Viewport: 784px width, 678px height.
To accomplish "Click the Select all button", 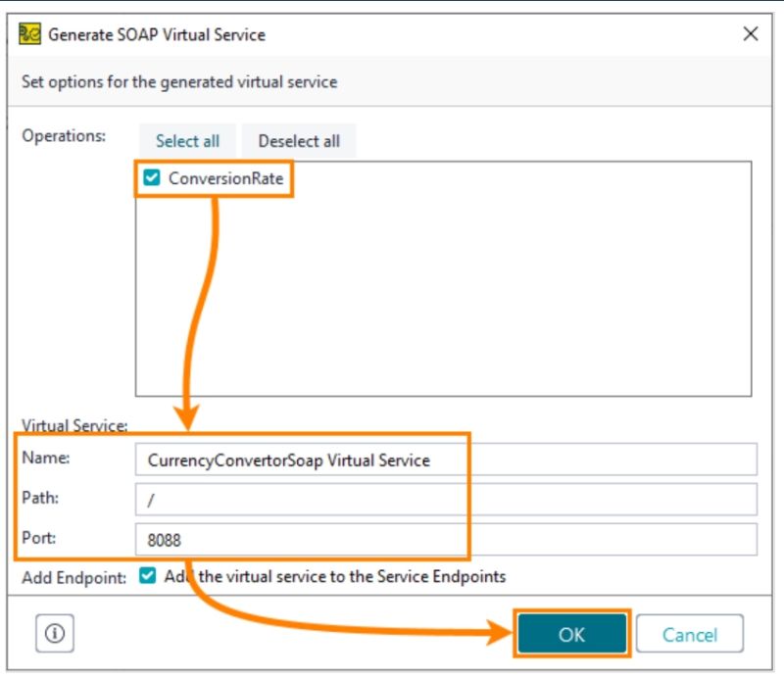I will tap(188, 141).
